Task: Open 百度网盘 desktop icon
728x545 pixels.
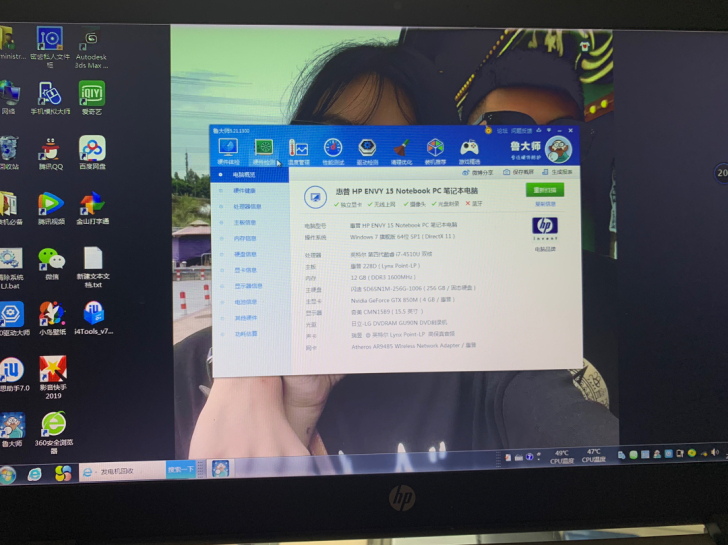Action: click(92, 153)
